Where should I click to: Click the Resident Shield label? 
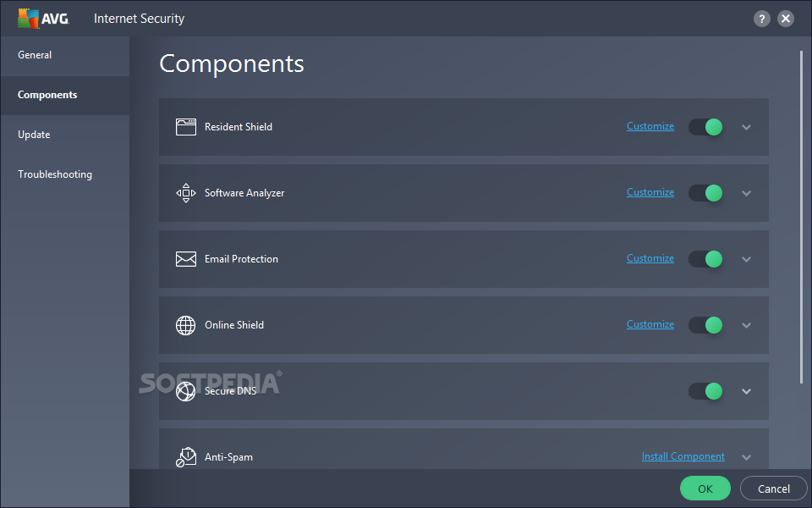(239, 127)
